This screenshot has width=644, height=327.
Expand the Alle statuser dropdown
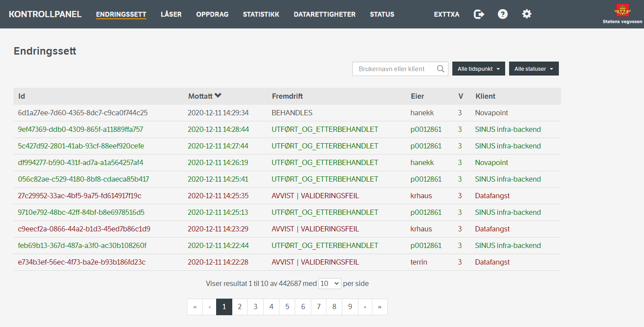[x=534, y=69]
